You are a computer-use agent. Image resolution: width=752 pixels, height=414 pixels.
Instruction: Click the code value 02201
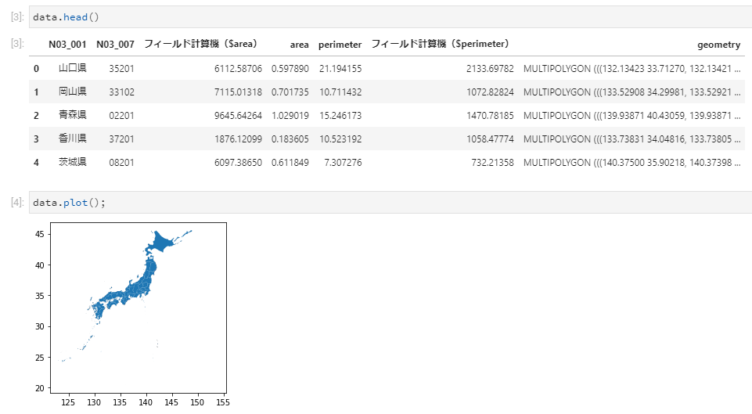tap(121, 116)
